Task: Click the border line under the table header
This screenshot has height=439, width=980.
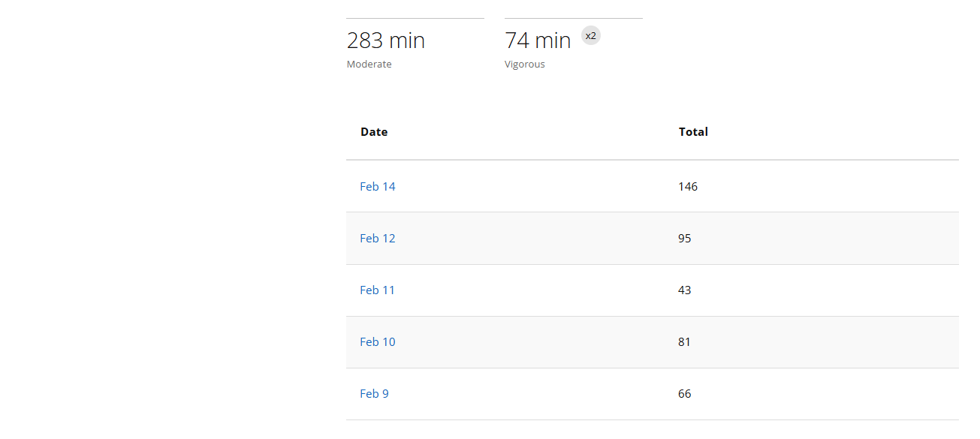Action: coord(652,160)
